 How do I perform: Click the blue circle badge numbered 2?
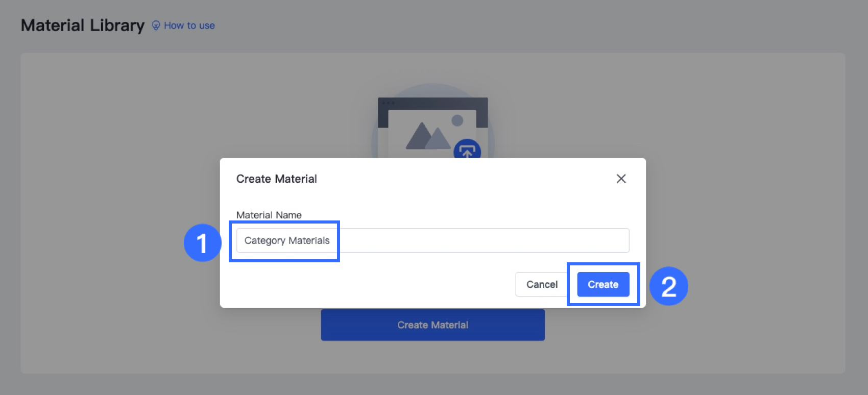[669, 286]
